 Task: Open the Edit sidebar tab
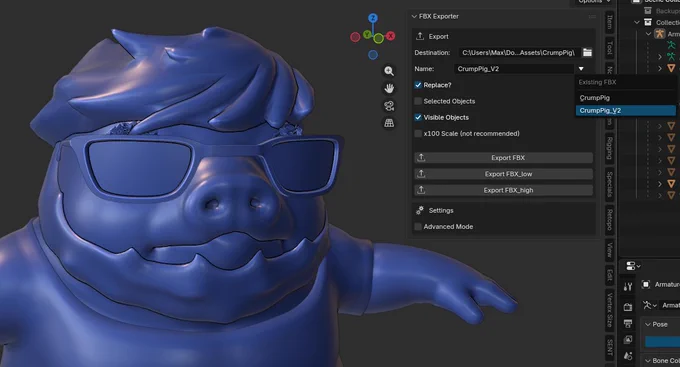tap(610, 275)
